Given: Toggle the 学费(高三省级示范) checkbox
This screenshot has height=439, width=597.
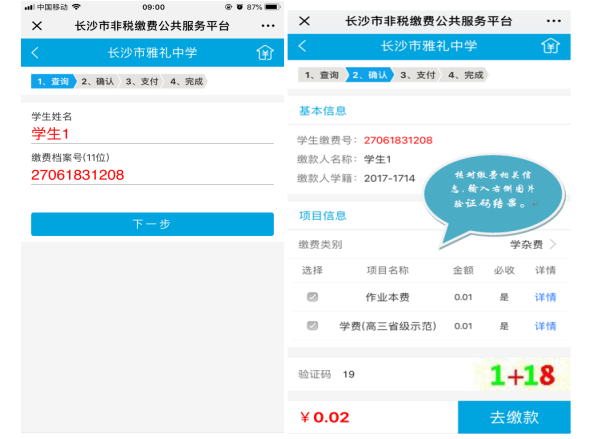Looking at the screenshot, I should tap(313, 326).
